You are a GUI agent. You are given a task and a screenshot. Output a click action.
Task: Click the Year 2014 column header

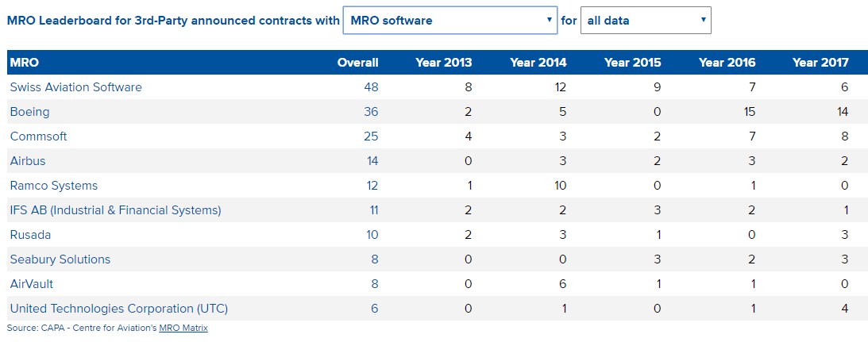(x=538, y=63)
